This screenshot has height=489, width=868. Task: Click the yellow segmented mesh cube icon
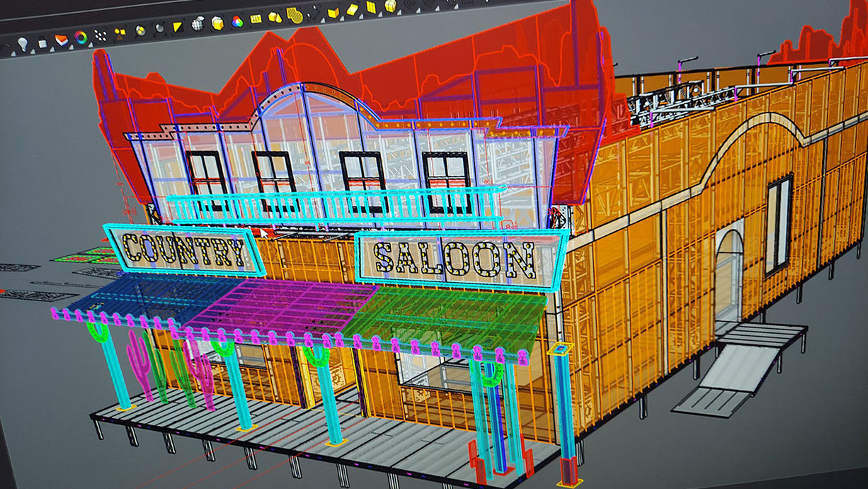390,6
